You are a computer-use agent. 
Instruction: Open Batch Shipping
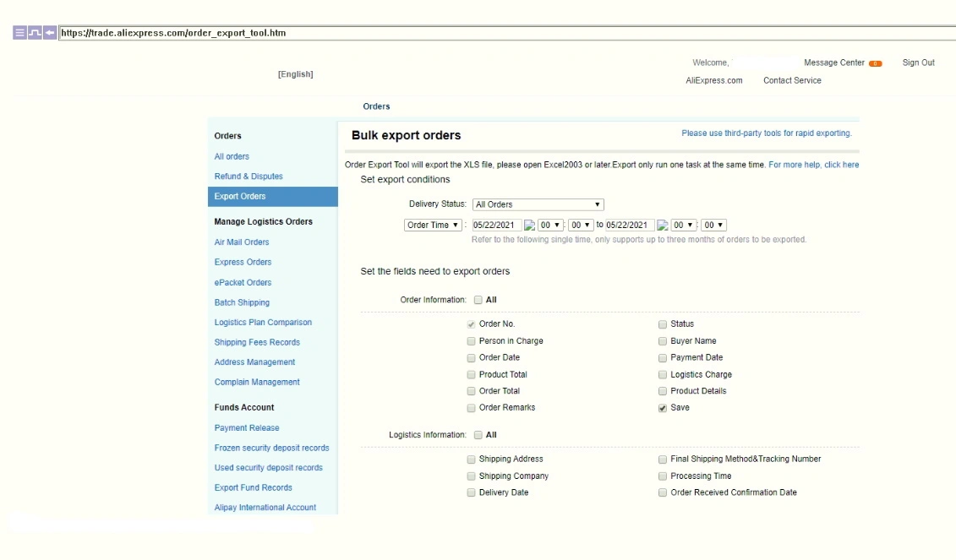pyautogui.click(x=242, y=303)
